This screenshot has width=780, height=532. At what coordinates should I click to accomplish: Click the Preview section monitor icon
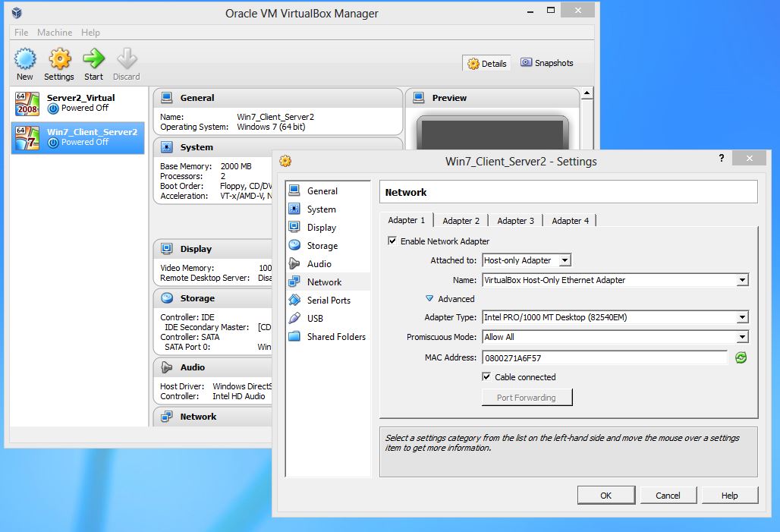pos(419,98)
